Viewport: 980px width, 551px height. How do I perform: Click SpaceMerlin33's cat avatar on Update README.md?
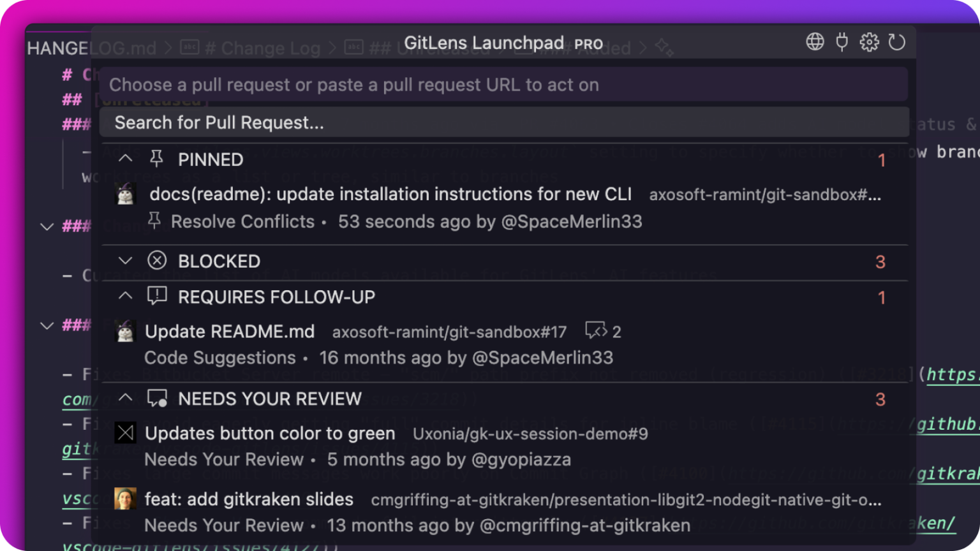click(x=126, y=331)
